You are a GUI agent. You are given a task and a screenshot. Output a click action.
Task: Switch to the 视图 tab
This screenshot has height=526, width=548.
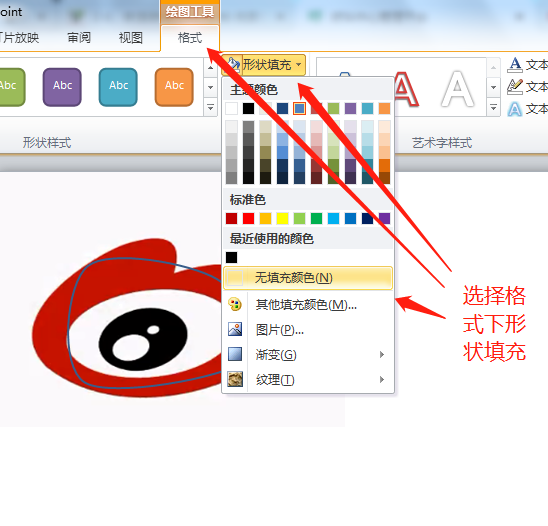[x=131, y=38]
